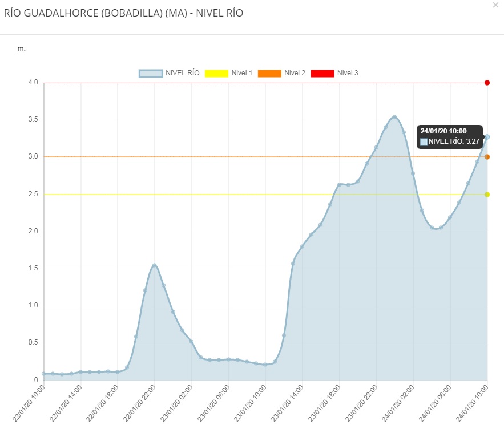Click the data point at 23/01/20 02:00

coord(192,342)
